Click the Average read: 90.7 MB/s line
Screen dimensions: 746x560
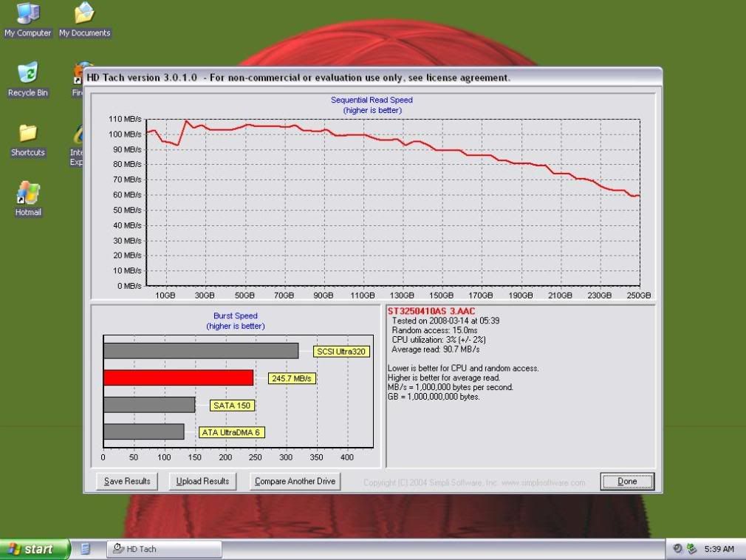coord(435,349)
